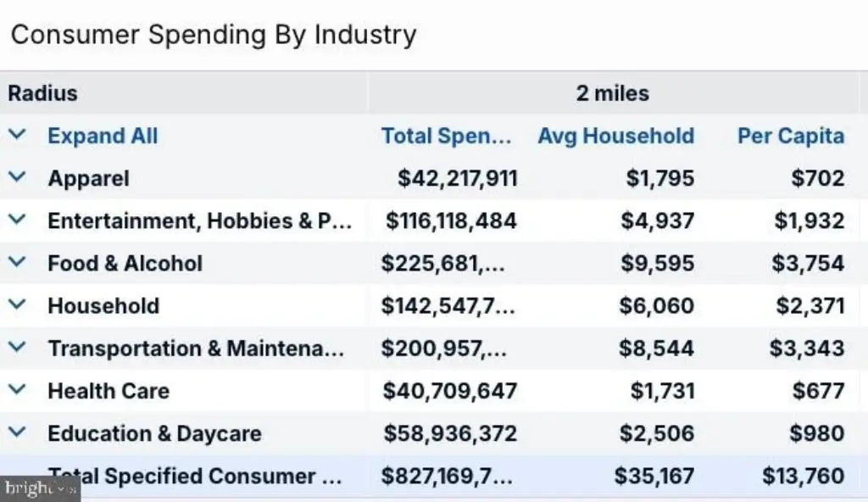
Task: Expand the Food & Alcohol chevron
Action: (17, 262)
